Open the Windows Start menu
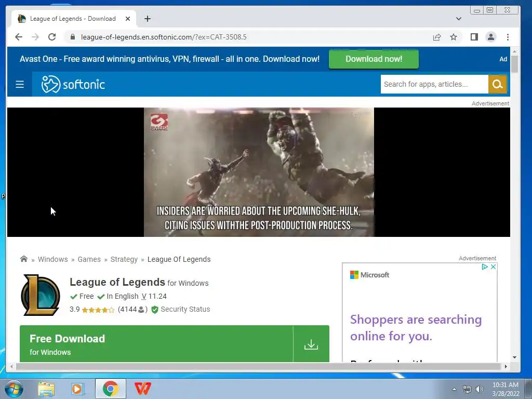This screenshot has height=399, width=532. 14,389
